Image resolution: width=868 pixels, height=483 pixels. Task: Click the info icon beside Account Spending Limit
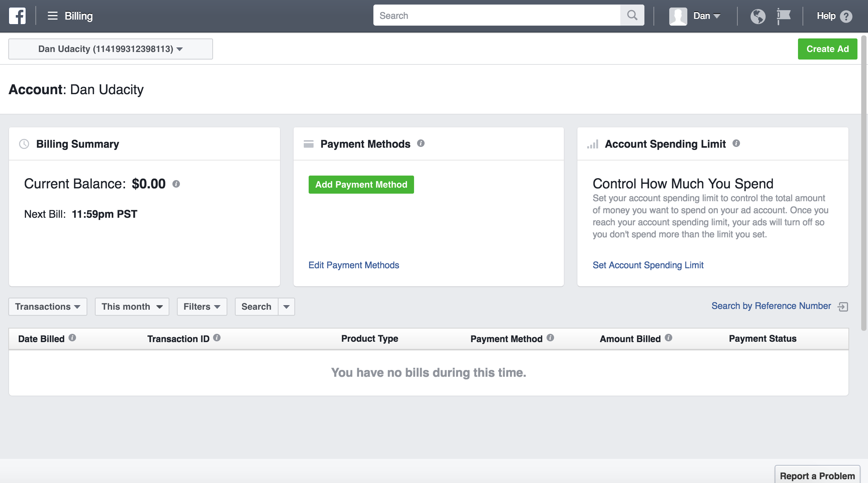pos(737,143)
